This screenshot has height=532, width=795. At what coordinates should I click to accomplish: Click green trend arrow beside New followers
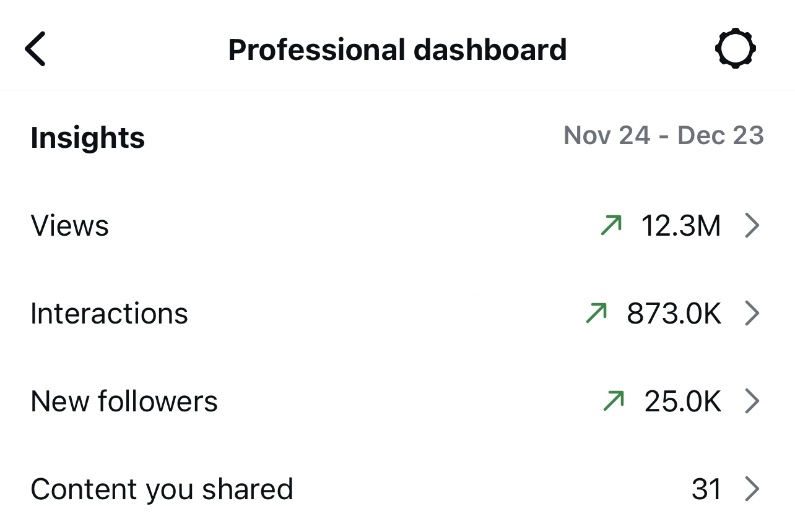(613, 401)
